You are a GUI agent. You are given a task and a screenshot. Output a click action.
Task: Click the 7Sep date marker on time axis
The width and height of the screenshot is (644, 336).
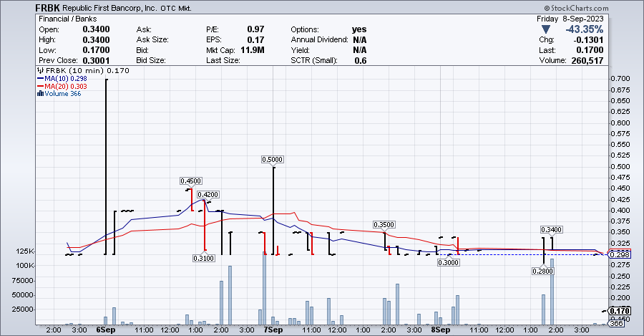click(273, 330)
